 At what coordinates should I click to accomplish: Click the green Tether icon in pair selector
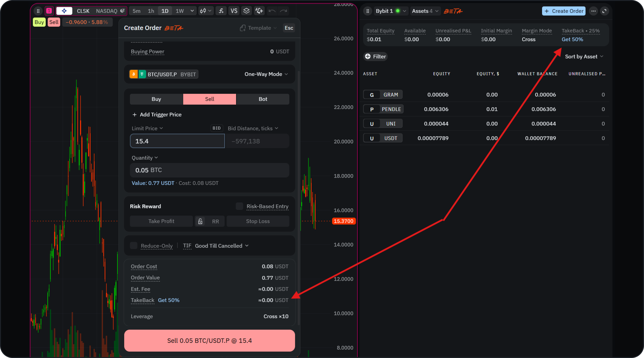(x=142, y=74)
